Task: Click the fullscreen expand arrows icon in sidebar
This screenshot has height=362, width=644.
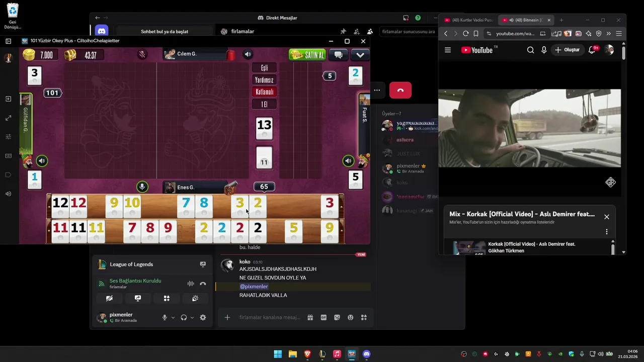Action: click(x=8, y=118)
